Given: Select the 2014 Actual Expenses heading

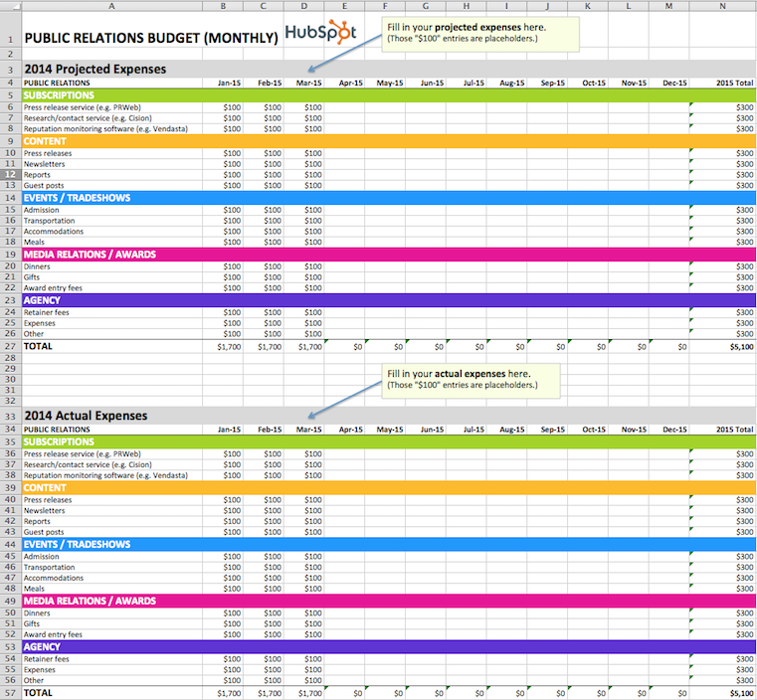Looking at the screenshot, I should [86, 416].
